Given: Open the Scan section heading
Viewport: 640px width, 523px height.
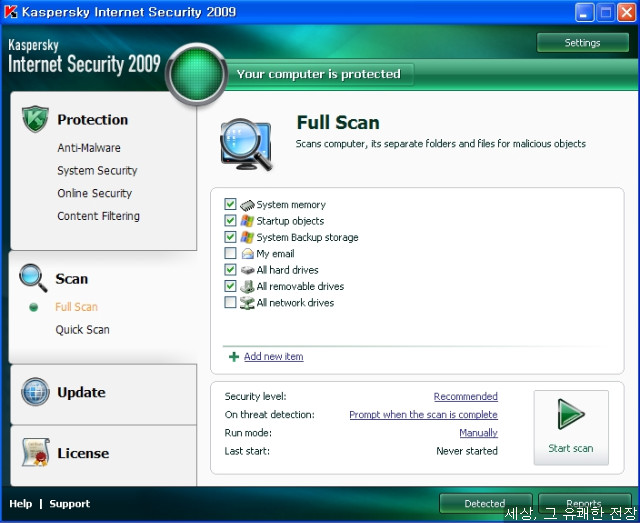Looking at the screenshot, I should click(72, 279).
